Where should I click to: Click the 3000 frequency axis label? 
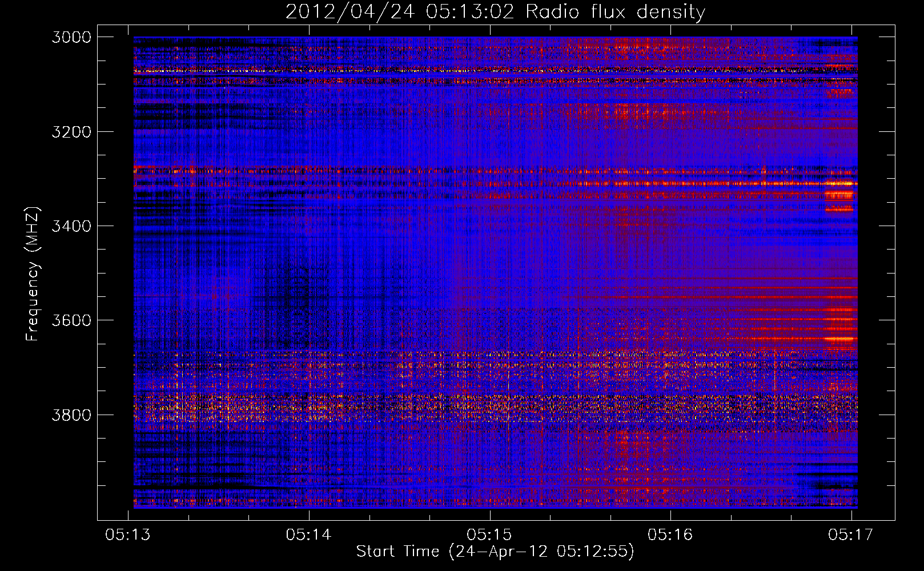tap(71, 37)
